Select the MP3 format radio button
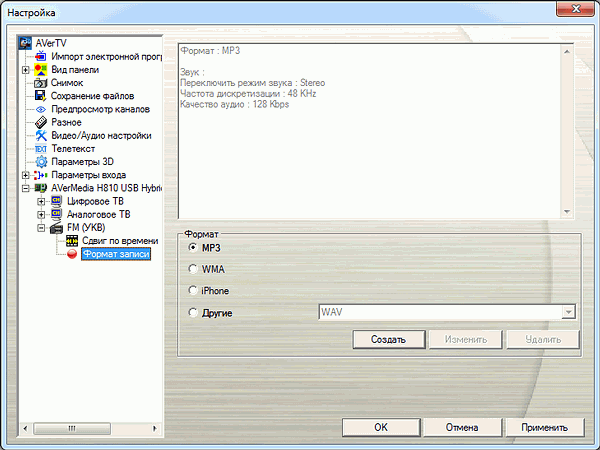600x450 pixels. [x=193, y=248]
